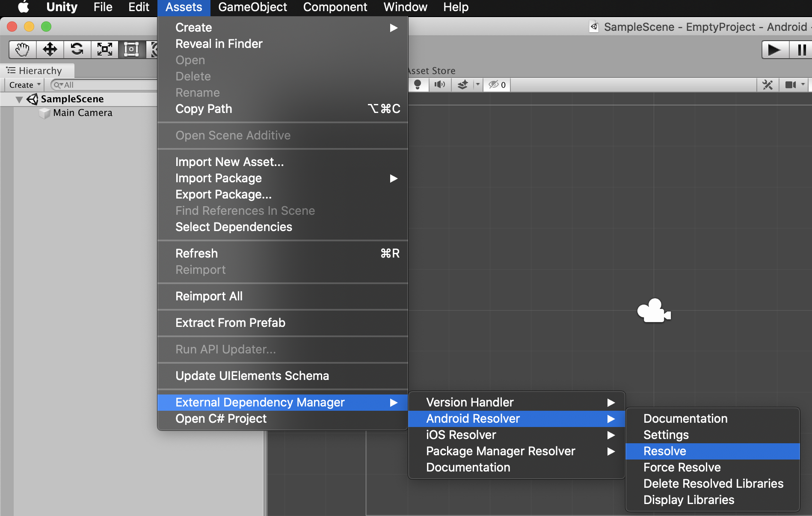
Task: Click the Pause button
Action: click(x=801, y=50)
